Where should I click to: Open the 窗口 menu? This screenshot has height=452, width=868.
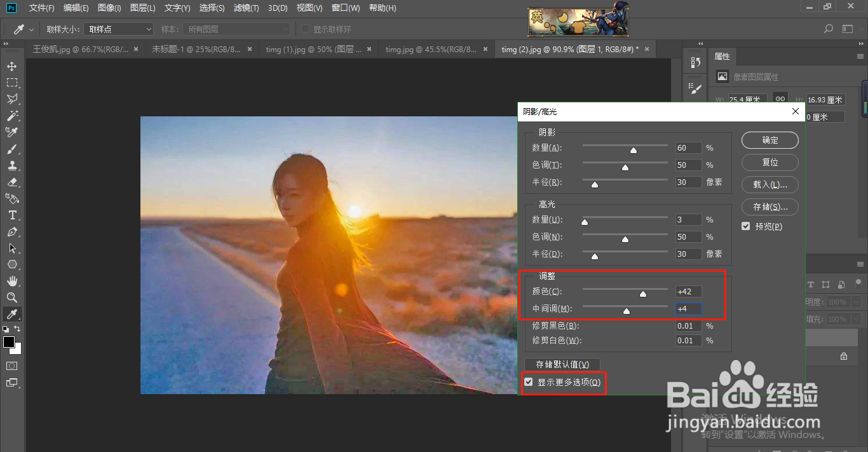tap(346, 8)
